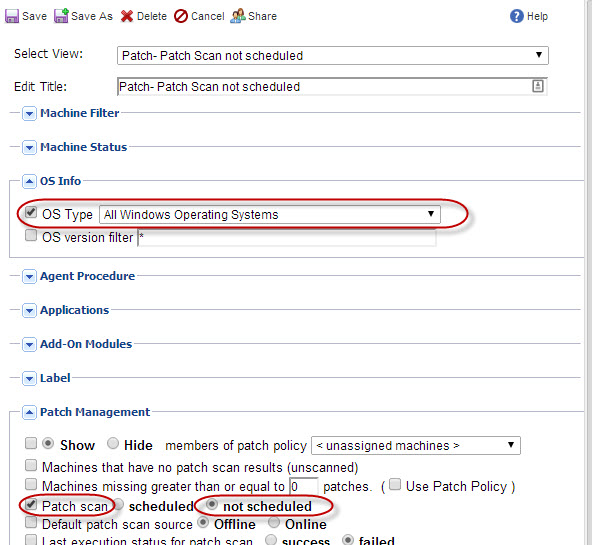This screenshot has height=545, width=592.
Task: Open the unassigned machines patch policy dropdown
Action: 416,445
